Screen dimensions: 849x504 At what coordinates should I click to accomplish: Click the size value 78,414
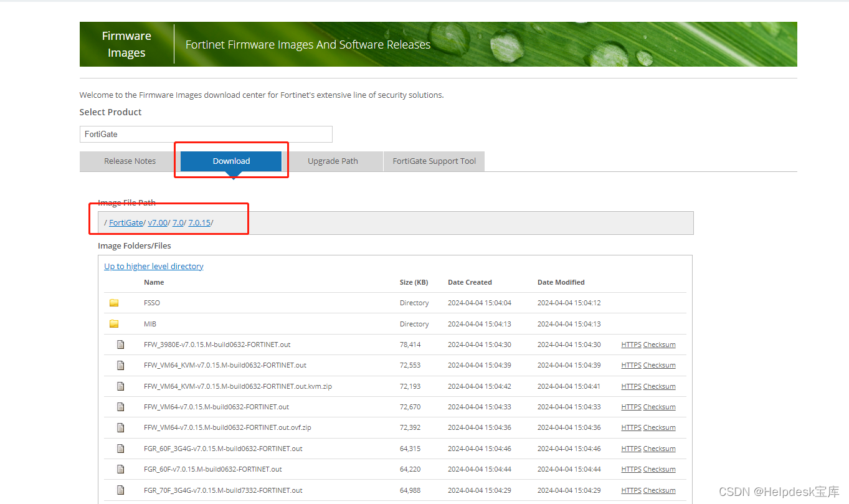click(x=410, y=345)
